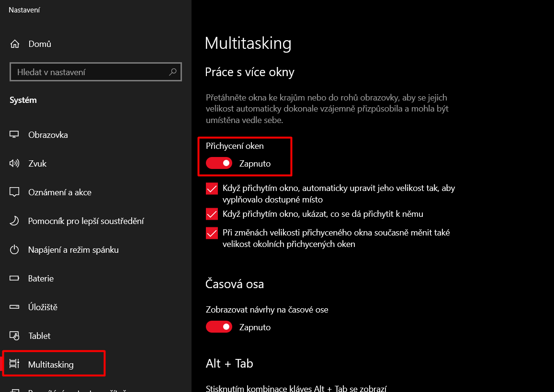The width and height of the screenshot is (554, 392).
Task: Click the search magnifier icon
Action: (x=173, y=72)
